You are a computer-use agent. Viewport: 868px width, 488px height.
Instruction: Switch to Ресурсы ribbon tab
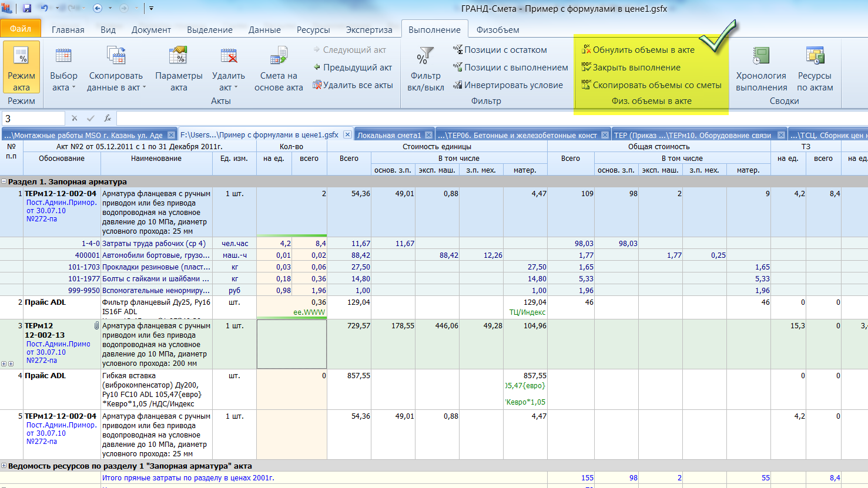tap(313, 29)
